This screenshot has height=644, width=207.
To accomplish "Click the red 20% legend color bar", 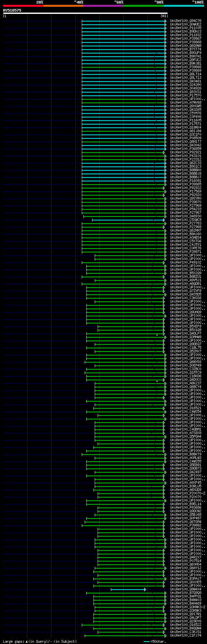I will [23, 6].
